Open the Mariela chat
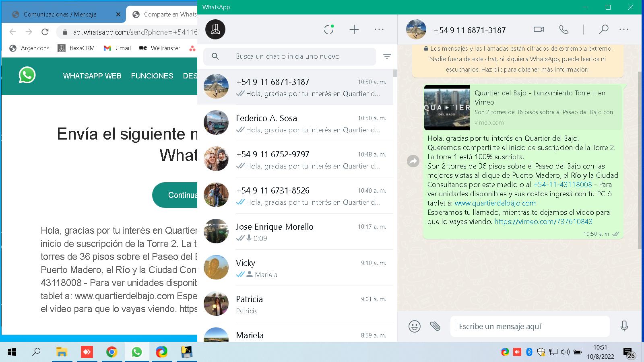Image resolution: width=644 pixels, height=362 pixels. click(295, 333)
